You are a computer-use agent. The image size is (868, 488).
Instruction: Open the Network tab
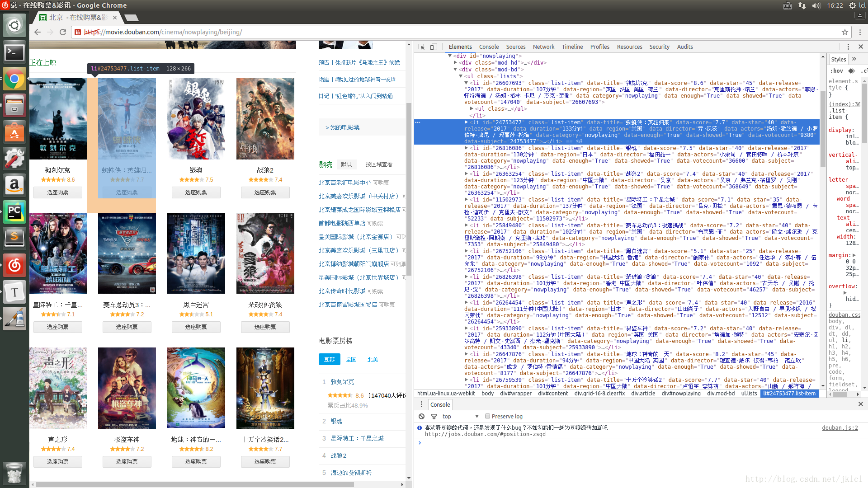[x=543, y=47]
